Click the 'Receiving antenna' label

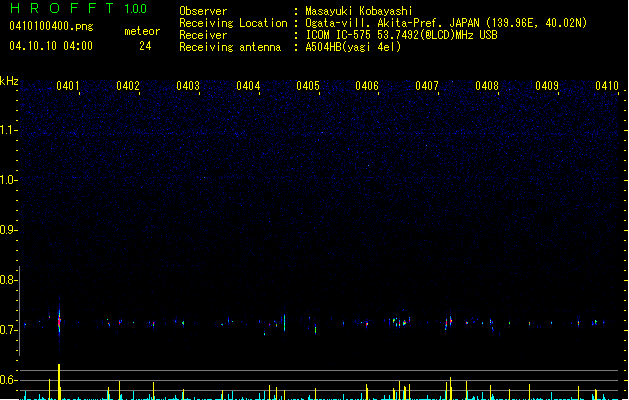230,47
